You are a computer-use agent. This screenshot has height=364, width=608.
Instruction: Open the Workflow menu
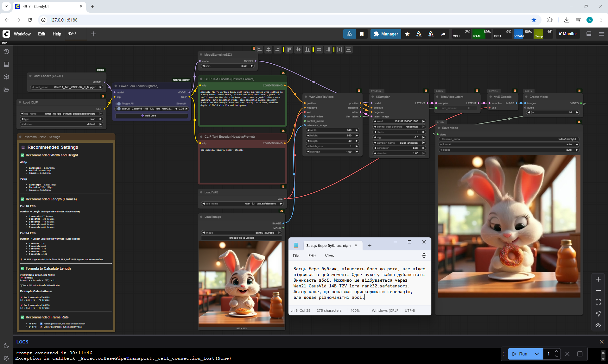(x=22, y=34)
